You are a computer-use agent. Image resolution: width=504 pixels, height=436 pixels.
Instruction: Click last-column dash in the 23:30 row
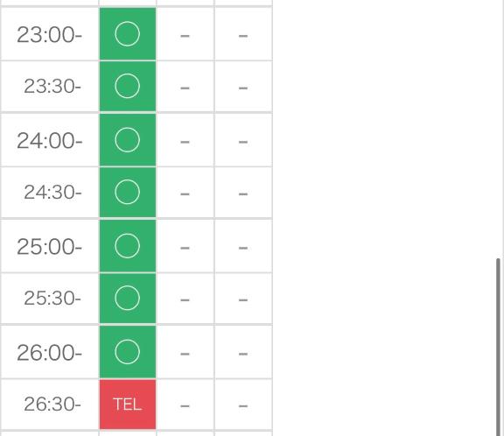tap(243, 88)
